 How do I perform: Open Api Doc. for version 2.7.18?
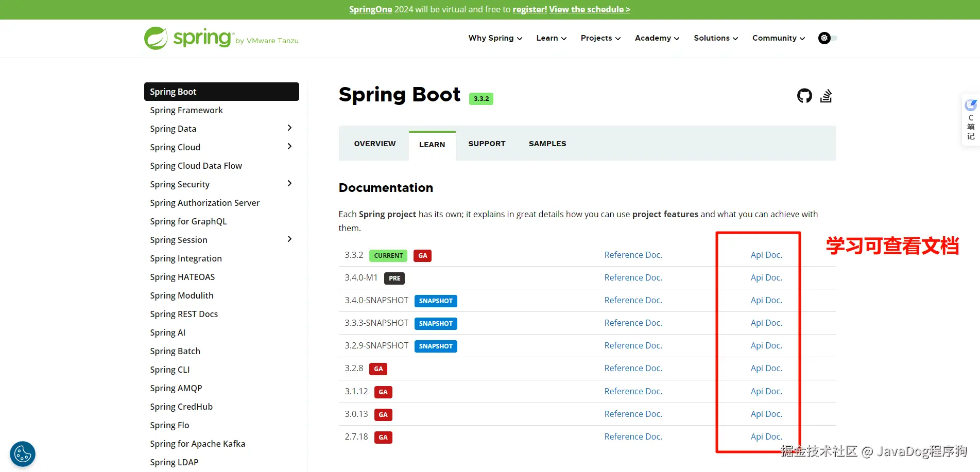coord(766,436)
